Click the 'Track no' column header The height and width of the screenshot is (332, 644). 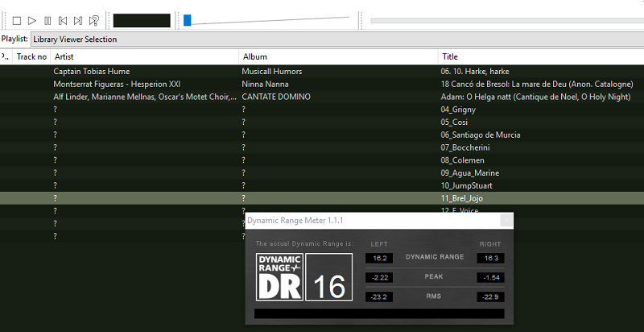(31, 56)
